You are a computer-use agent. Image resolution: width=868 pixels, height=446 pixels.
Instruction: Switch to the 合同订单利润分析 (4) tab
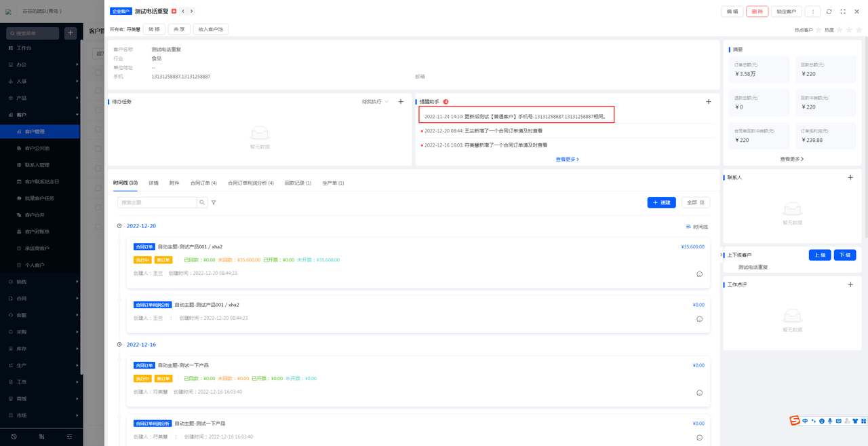(251, 183)
